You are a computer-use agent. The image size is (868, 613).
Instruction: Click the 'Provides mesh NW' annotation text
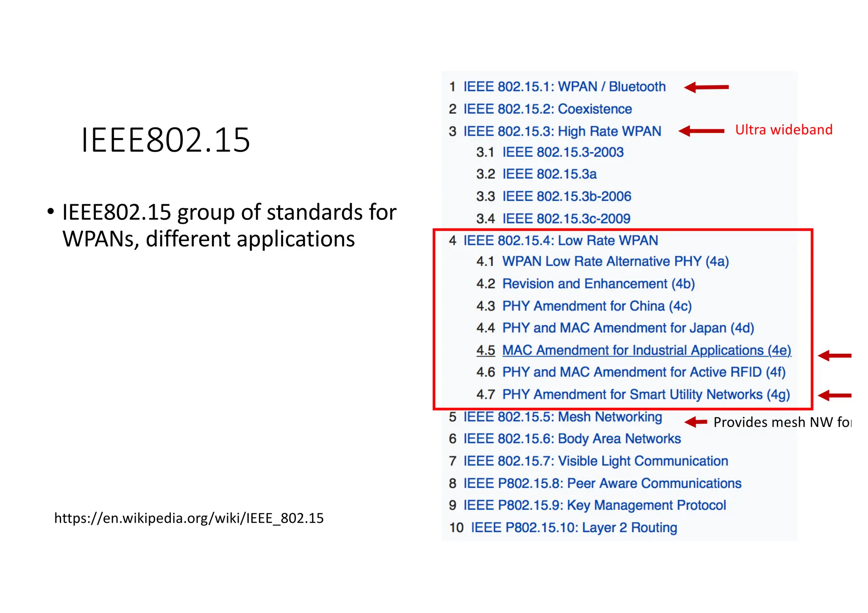[782, 422]
